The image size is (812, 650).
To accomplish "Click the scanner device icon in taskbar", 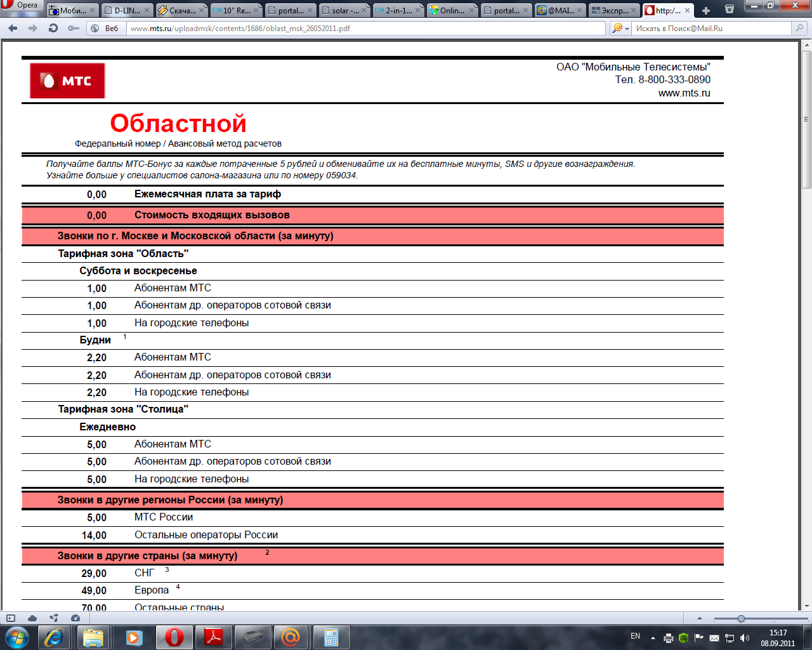I will (x=252, y=637).
